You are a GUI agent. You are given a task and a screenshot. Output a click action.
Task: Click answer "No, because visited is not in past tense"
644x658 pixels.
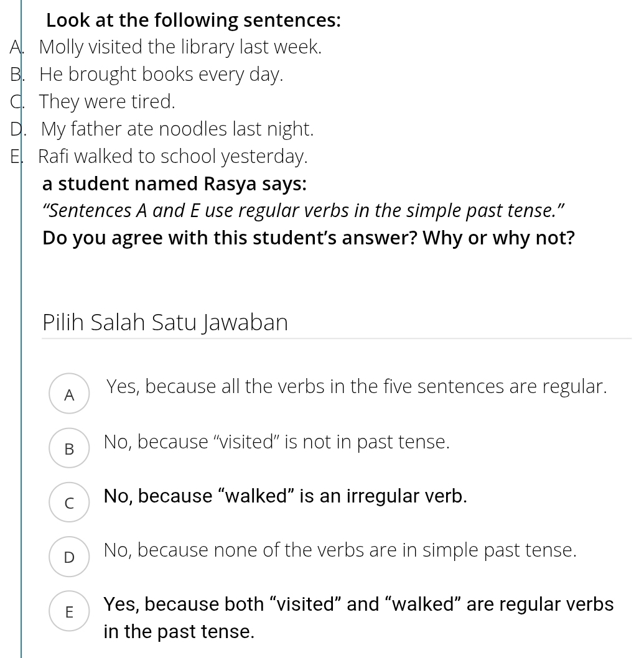(277, 442)
